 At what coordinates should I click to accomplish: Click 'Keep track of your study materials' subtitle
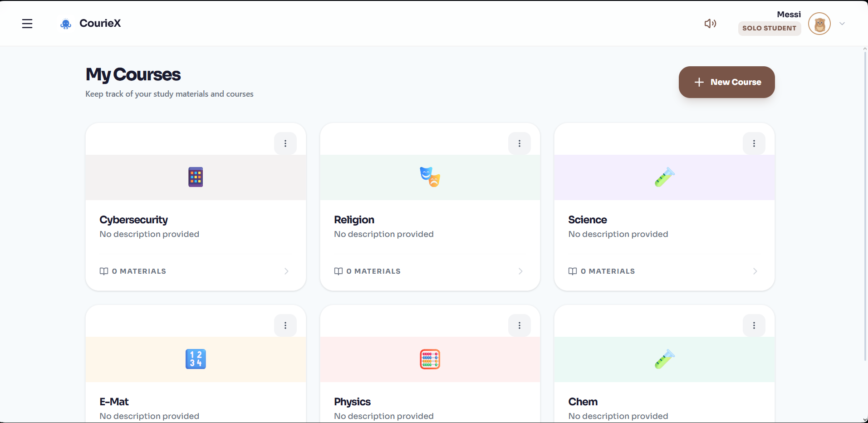tap(169, 94)
